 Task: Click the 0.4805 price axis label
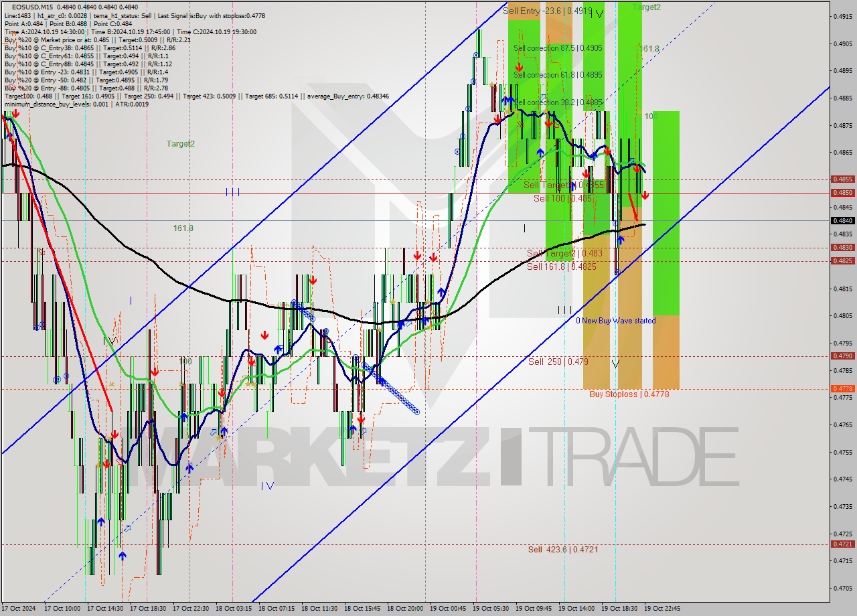(x=843, y=315)
